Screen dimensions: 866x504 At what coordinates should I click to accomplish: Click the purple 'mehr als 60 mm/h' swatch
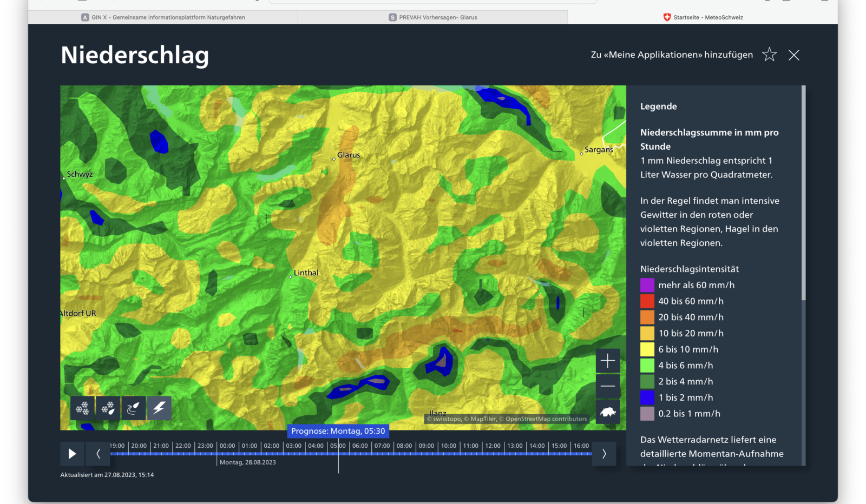click(x=647, y=285)
